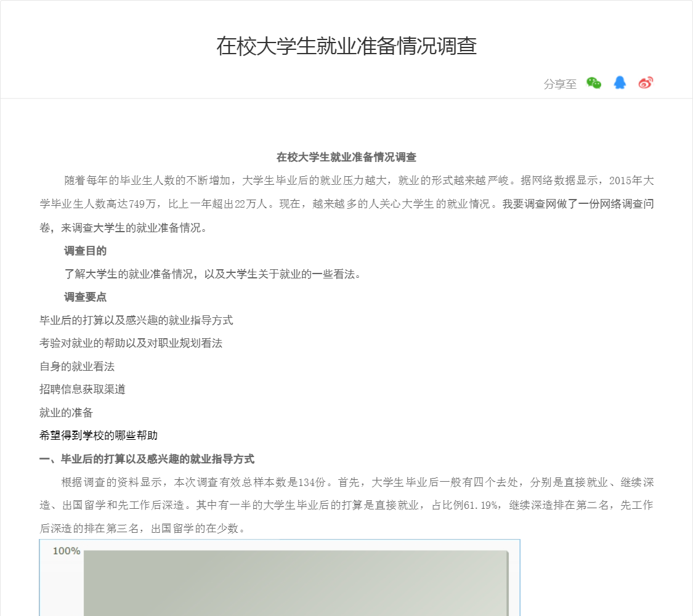This screenshot has width=693, height=616.
Task: Share the survey to Sina Weibo
Action: click(x=646, y=83)
